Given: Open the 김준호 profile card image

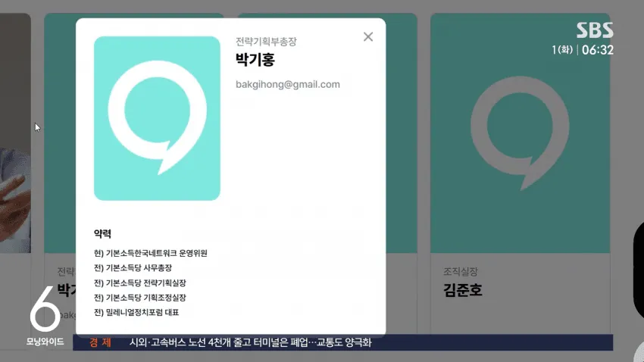Looking at the screenshot, I should 520,133.
